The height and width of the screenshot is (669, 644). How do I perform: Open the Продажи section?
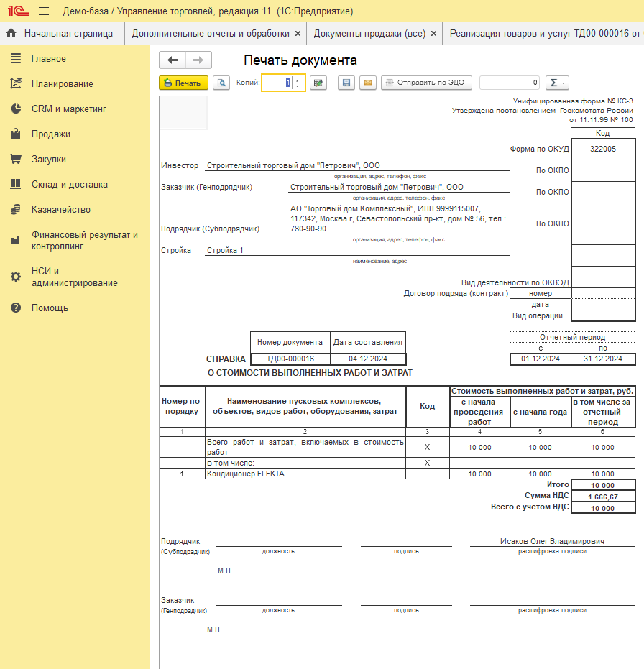(x=51, y=134)
